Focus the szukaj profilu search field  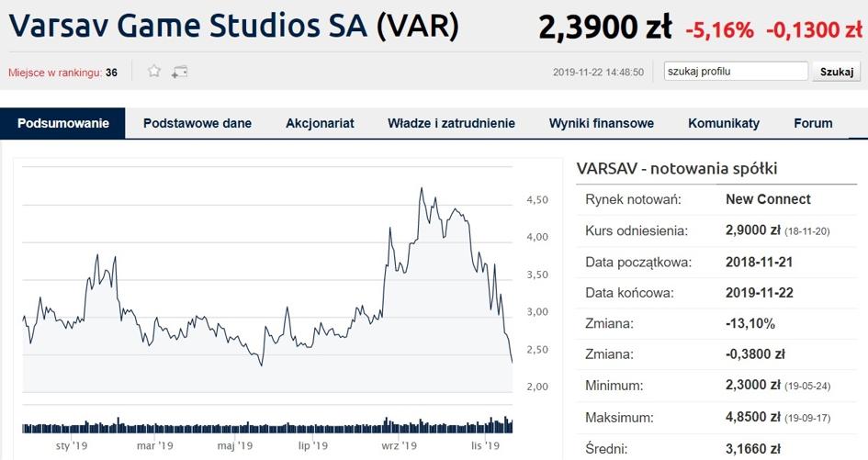(736, 72)
